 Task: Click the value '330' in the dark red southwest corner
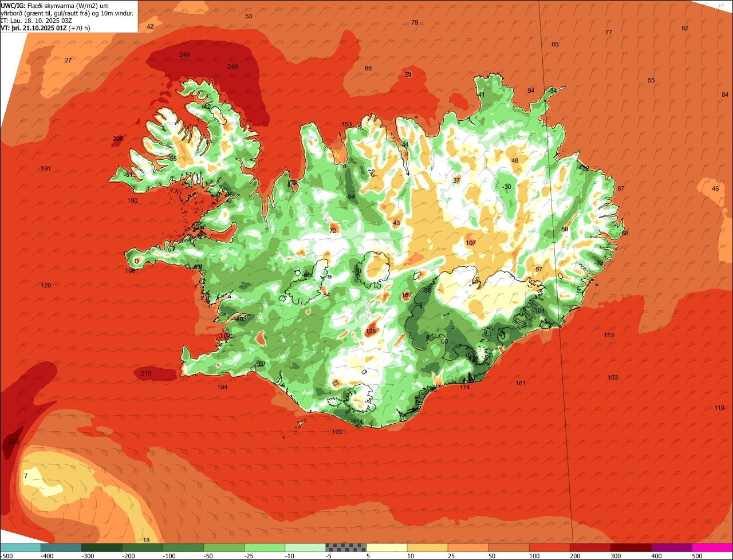(14, 441)
